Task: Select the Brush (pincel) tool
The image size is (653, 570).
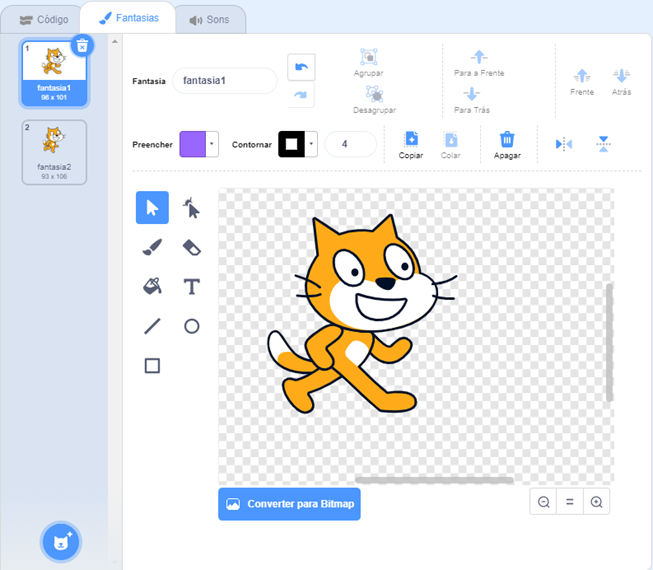Action: tap(152, 247)
